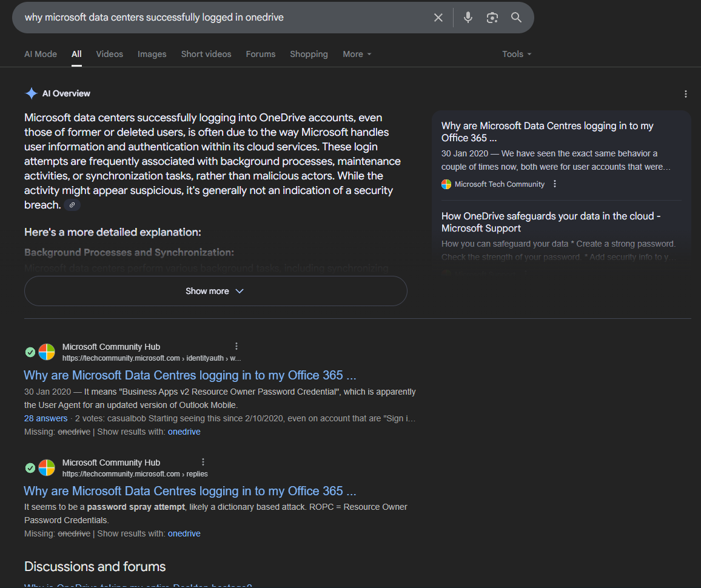Open the Short videos tab

(206, 54)
